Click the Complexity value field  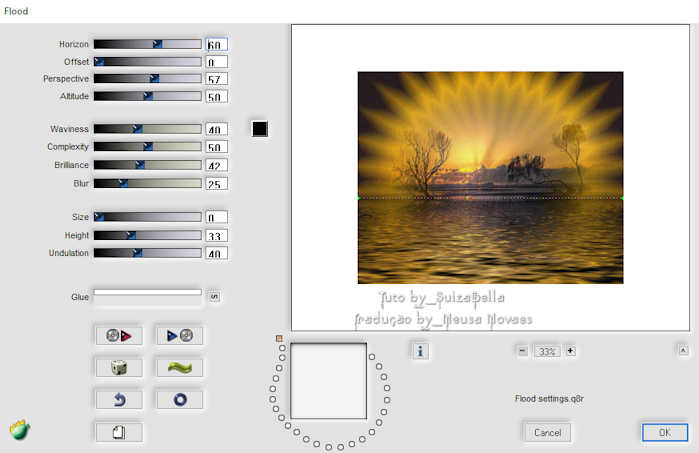tap(217, 147)
